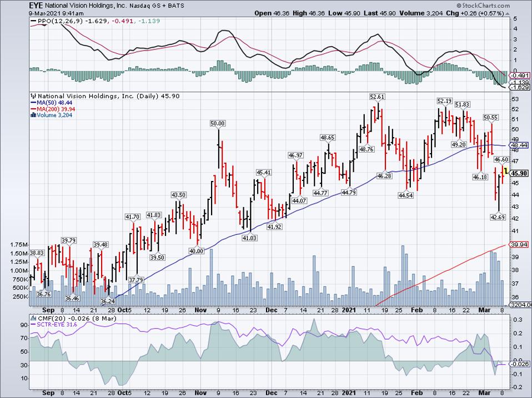Click the 9-Mar-2021 9:41am timestamp

[x=56, y=13]
